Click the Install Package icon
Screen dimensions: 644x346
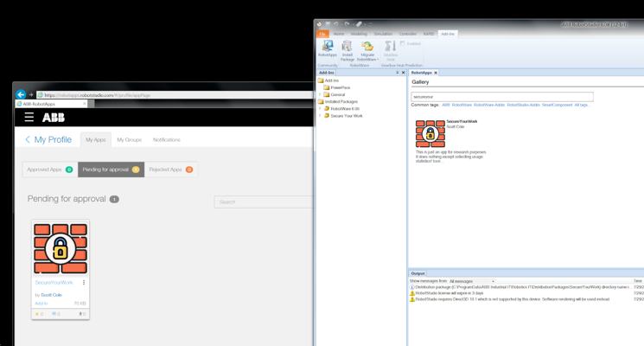pos(347,49)
